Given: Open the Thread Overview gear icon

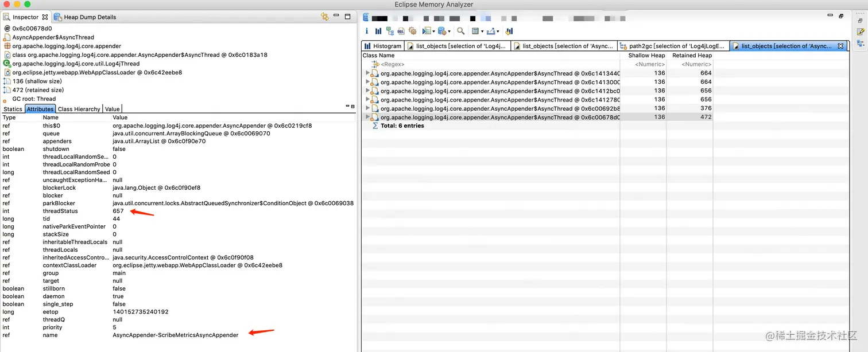Looking at the screenshot, I should [412, 31].
